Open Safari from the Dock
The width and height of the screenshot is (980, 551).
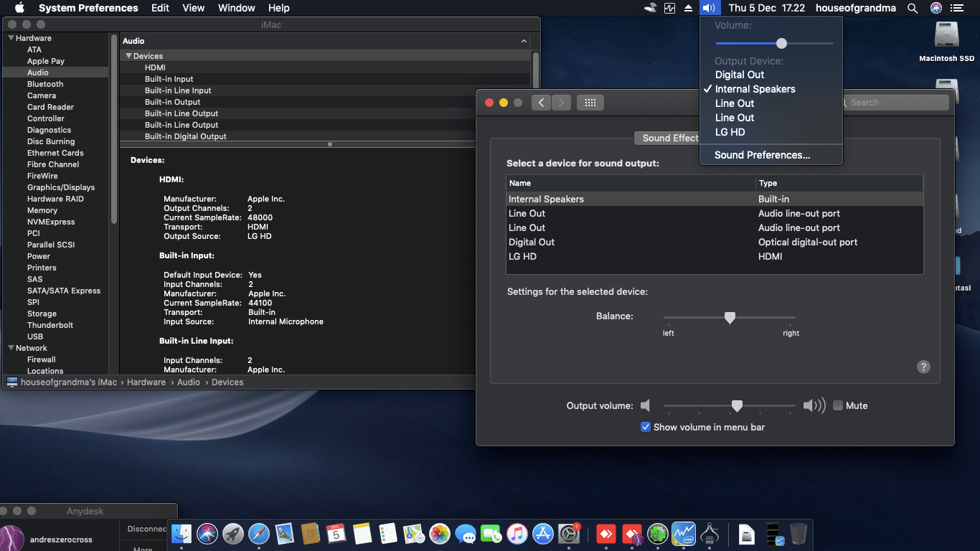[258, 533]
